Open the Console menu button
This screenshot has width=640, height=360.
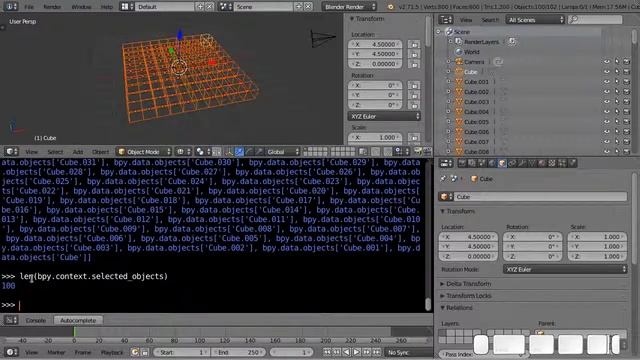[36, 320]
